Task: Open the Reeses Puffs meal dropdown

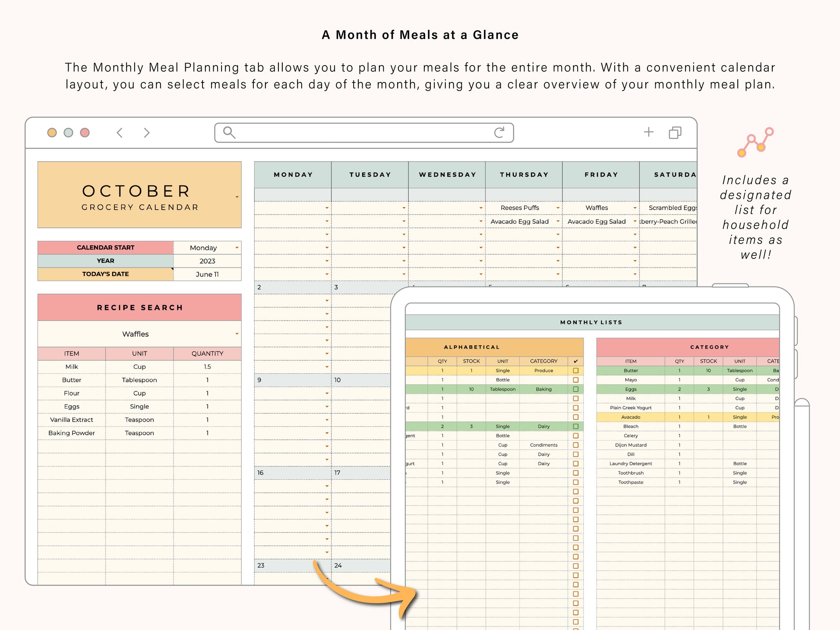Action: (x=558, y=208)
